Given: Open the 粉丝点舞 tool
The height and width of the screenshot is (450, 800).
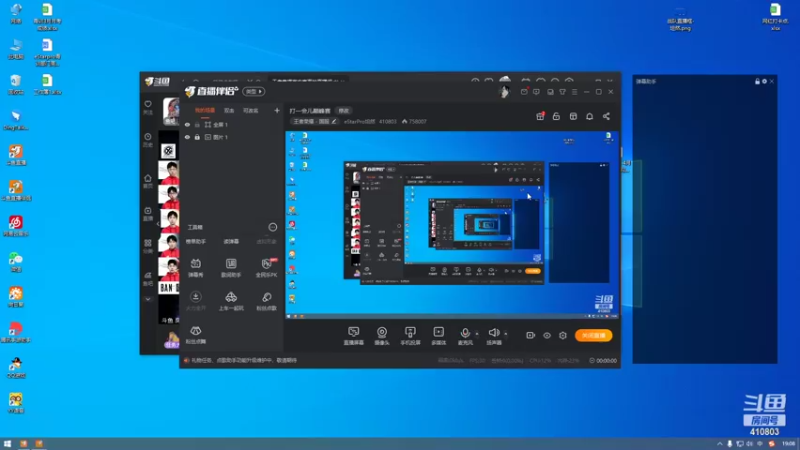Looking at the screenshot, I should click(x=196, y=335).
